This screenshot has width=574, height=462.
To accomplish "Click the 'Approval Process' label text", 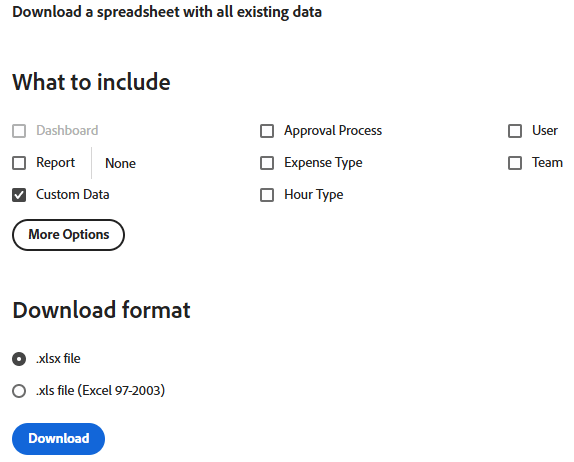I will coord(333,131).
